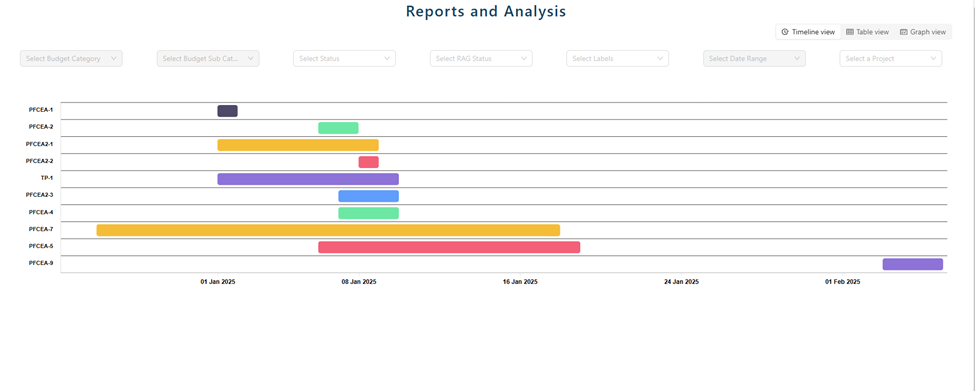This screenshot has height=391, width=975.
Task: Switch to Graph view tab
Action: coord(923,32)
